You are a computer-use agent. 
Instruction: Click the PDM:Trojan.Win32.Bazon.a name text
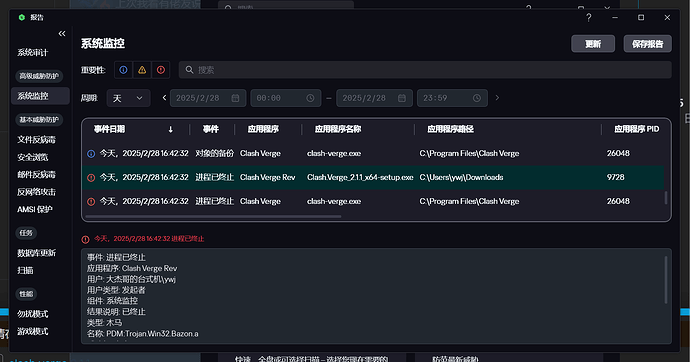152,334
